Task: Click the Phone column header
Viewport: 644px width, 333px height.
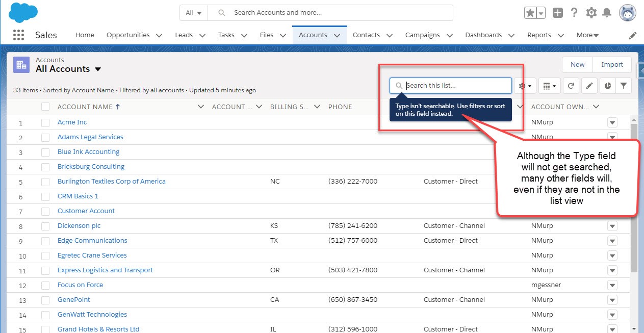Action: pos(340,107)
